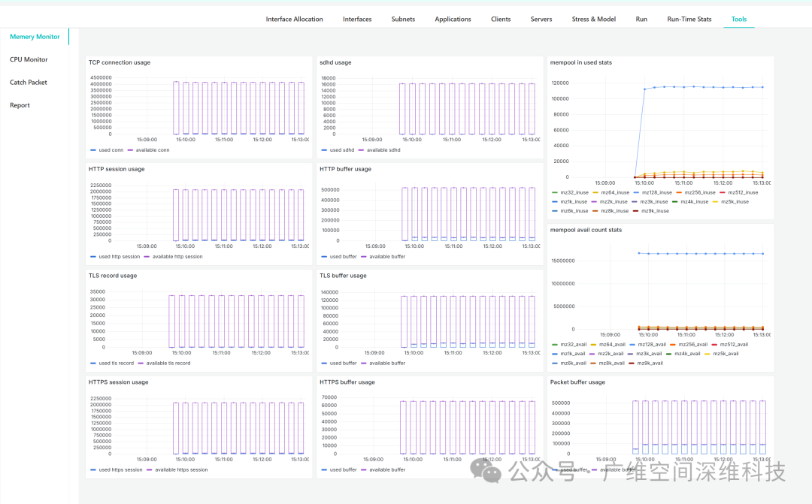Switch to the Interfaces tab

[357, 19]
